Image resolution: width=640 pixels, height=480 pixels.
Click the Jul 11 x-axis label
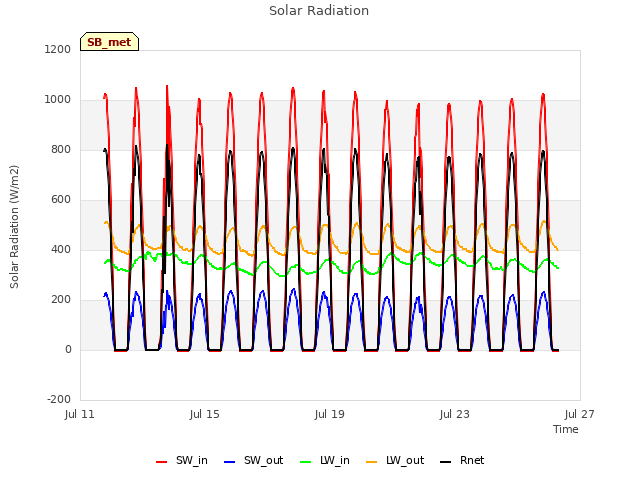pyautogui.click(x=80, y=414)
